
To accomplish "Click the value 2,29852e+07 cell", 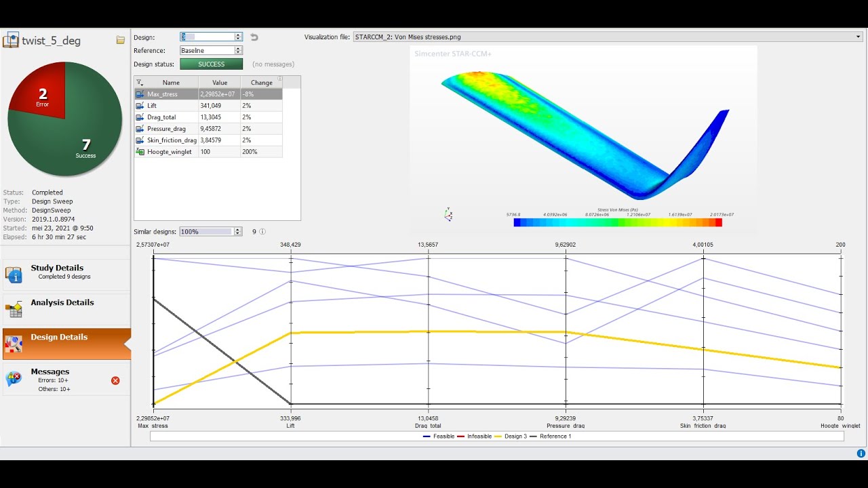I will (220, 94).
